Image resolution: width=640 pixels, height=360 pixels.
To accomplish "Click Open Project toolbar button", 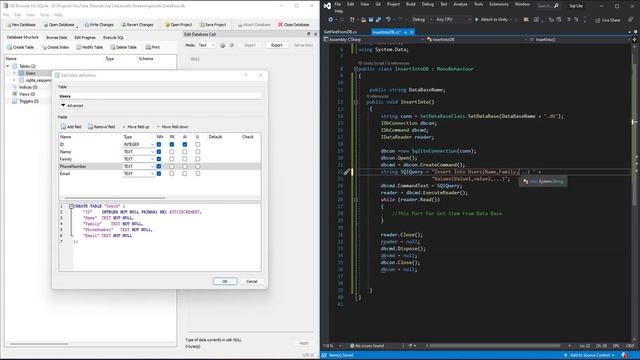I will 178,24.
